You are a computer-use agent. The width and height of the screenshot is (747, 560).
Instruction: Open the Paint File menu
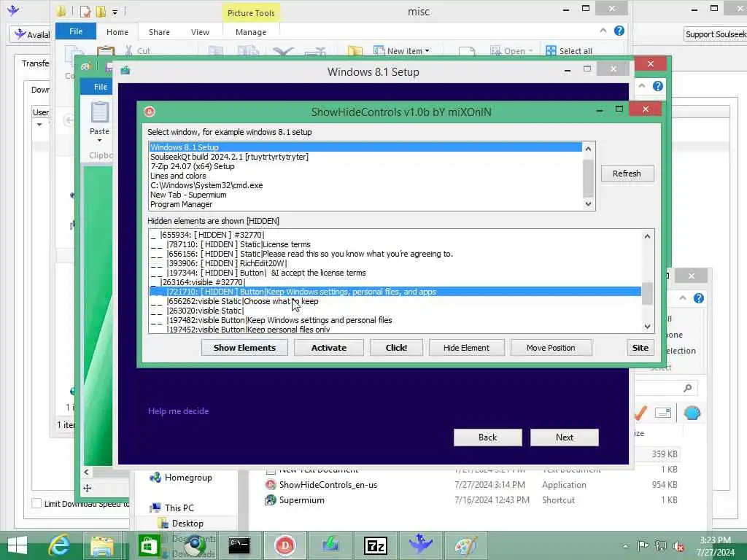(101, 87)
